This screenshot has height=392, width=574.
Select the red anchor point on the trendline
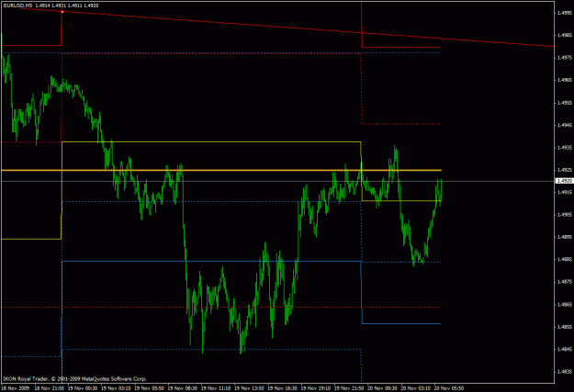pos(62,12)
